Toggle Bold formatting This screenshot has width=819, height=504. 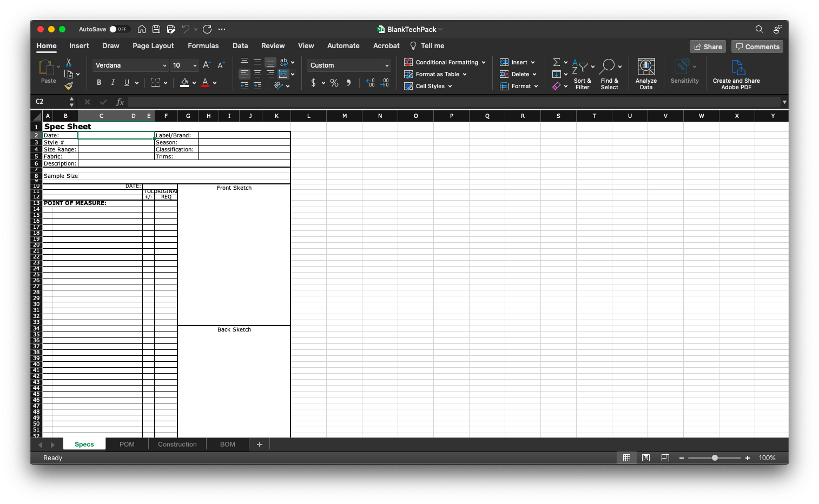99,83
